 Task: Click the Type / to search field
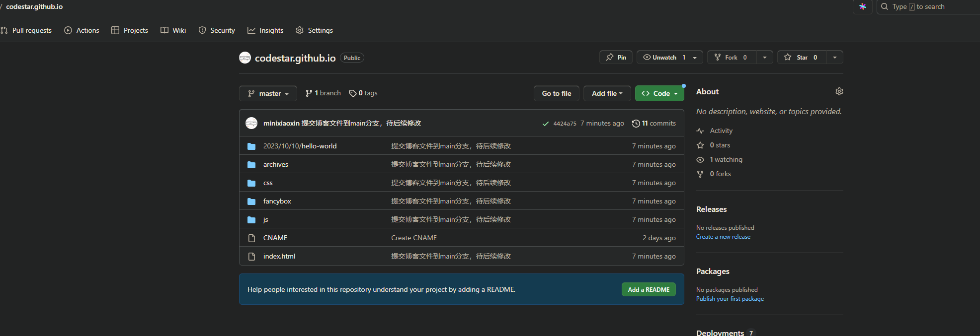click(x=928, y=6)
